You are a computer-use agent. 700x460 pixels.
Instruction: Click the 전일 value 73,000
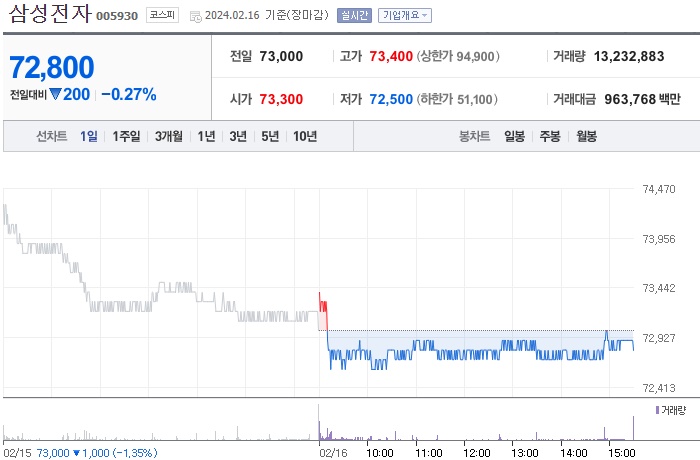coord(281,56)
